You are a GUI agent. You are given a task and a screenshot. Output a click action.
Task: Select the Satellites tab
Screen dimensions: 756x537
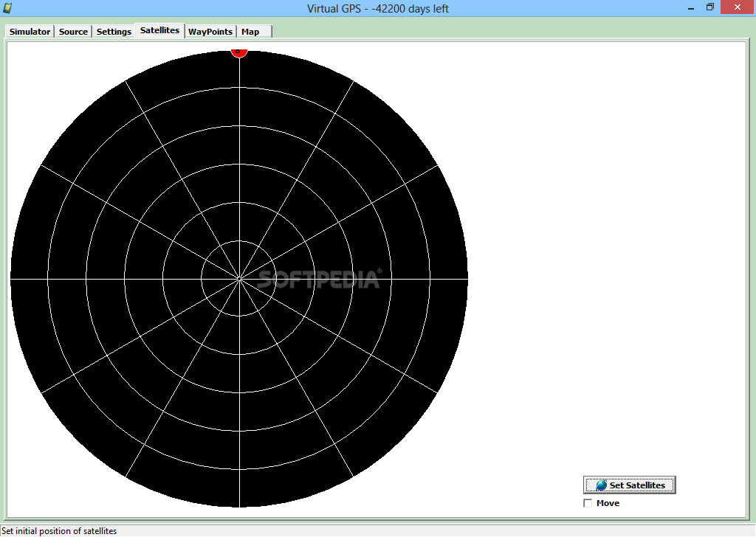[x=159, y=30]
